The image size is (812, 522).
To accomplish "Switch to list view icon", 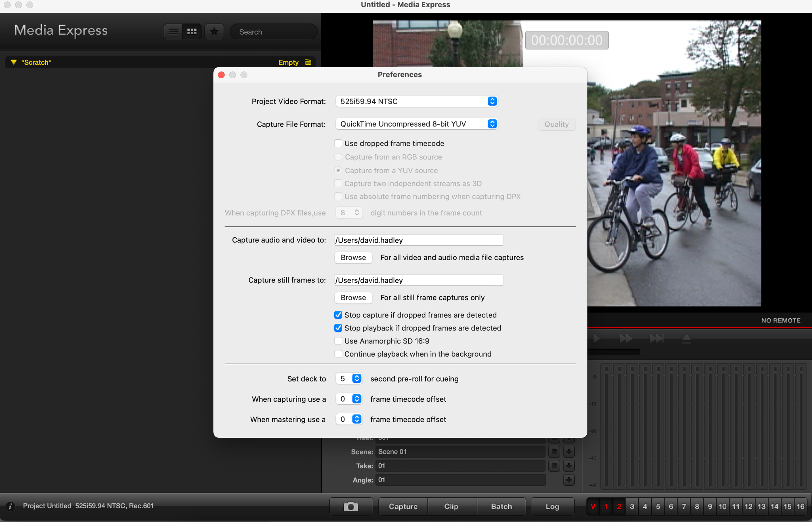I will tap(173, 31).
